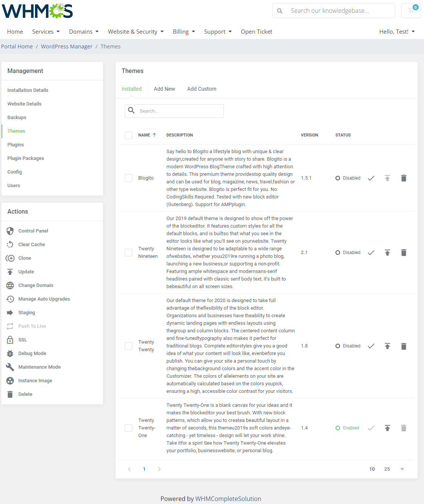This screenshot has width=424, height=504.
Task: Delete the Blogito theme via trash icon
Action: coord(404,178)
